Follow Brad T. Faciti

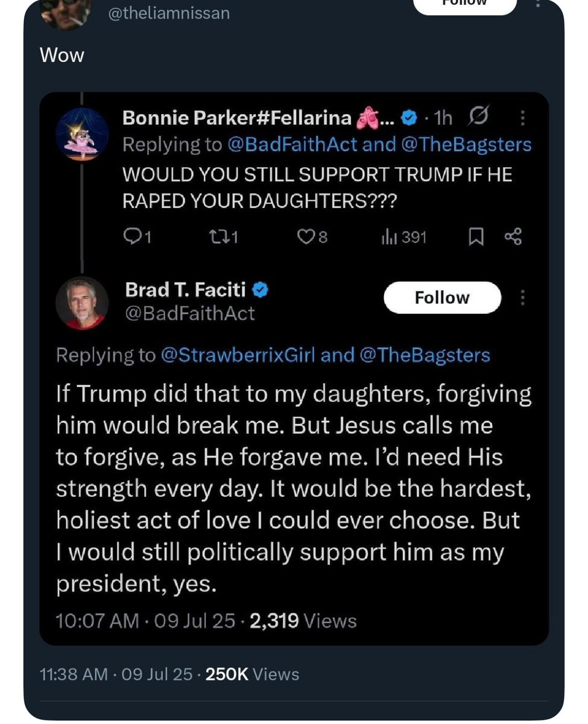click(x=442, y=297)
